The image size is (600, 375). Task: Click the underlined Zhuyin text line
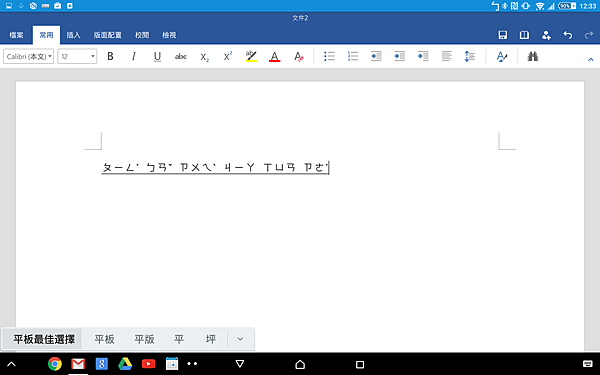click(215, 168)
